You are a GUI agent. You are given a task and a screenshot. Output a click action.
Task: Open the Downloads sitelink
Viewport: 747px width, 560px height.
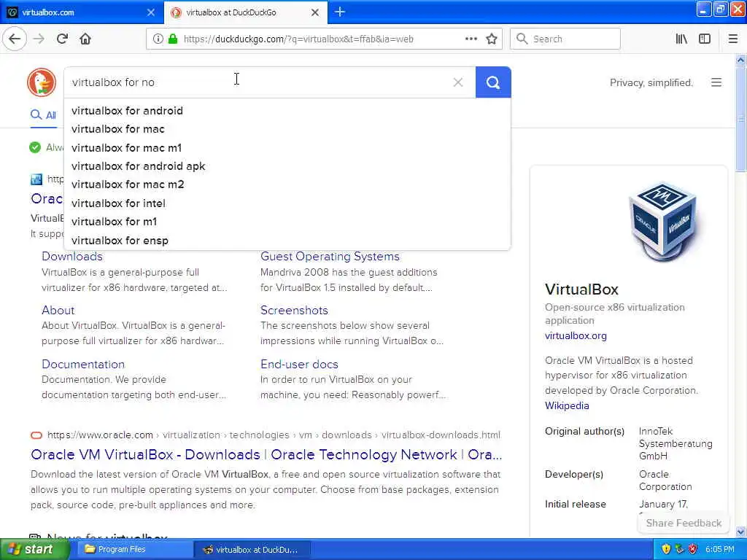[72, 256]
